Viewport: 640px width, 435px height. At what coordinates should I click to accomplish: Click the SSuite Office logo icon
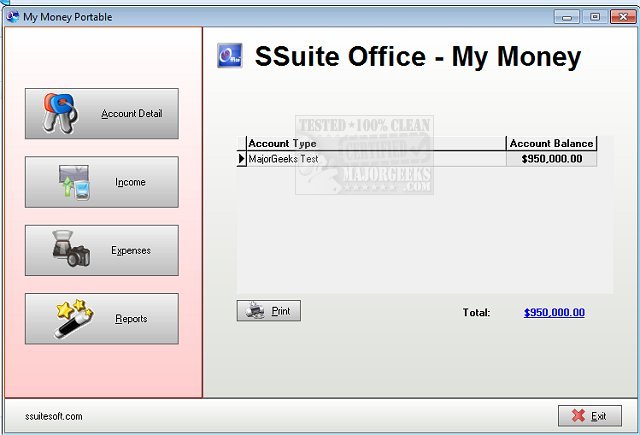pos(230,55)
